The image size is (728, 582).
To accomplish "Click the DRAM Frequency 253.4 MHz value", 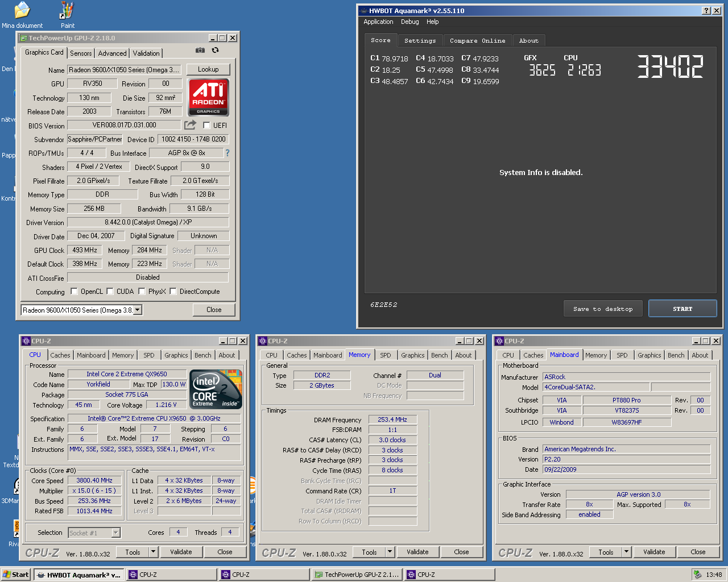I will tap(392, 419).
